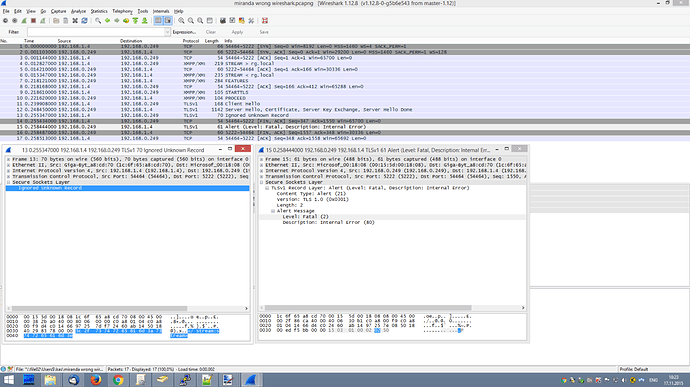
Task: Click into the display filter field
Action: [x=96, y=32]
